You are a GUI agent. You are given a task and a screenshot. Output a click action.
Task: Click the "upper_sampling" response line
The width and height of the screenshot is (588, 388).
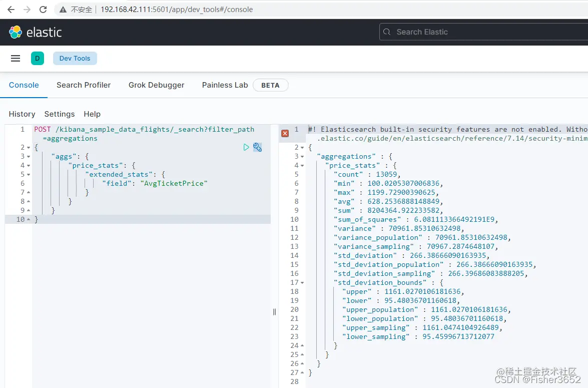point(422,327)
